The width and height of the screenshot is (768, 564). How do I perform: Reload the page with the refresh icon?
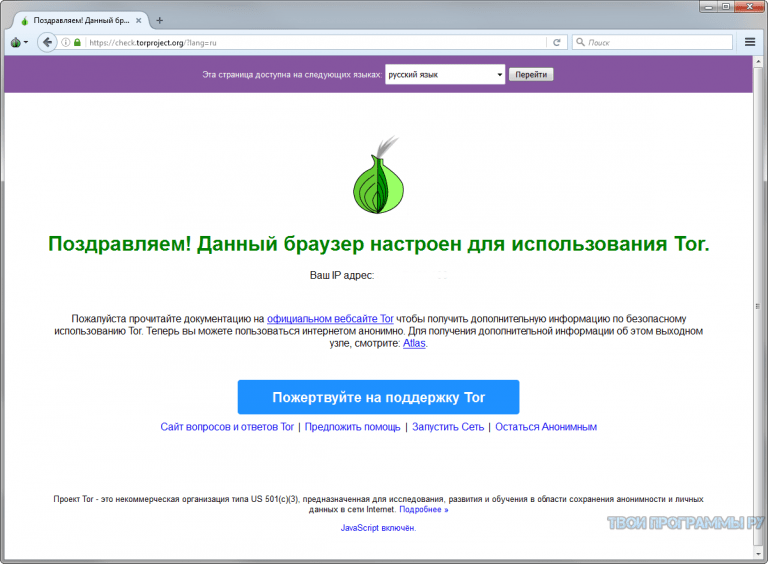(x=556, y=43)
